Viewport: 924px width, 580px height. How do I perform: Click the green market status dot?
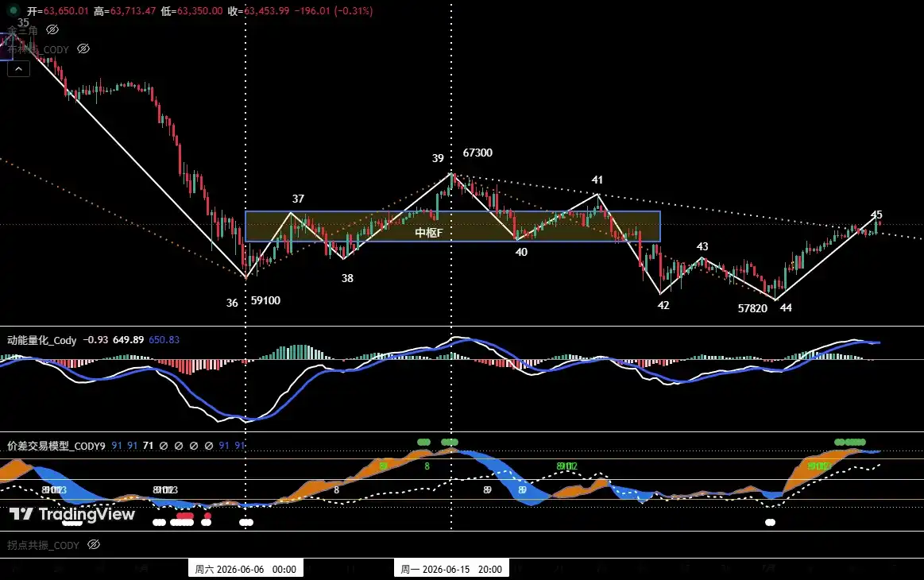point(13,10)
